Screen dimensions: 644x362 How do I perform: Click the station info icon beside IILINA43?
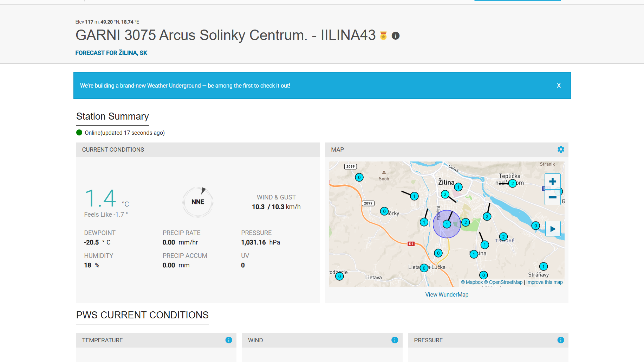click(x=396, y=36)
